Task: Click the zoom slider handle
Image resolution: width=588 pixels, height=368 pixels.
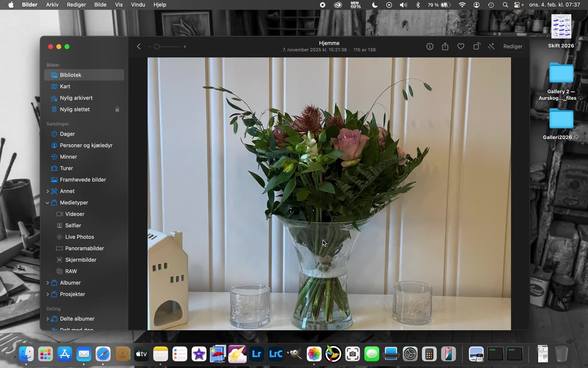Action: click(157, 47)
